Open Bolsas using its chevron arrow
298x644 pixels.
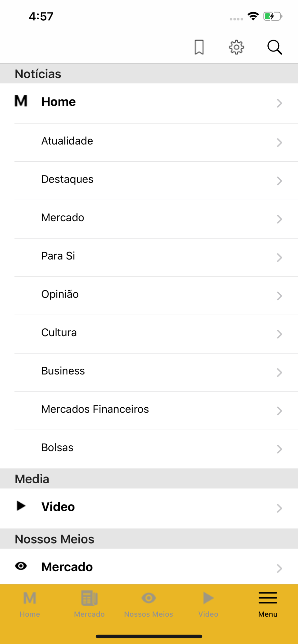point(279,449)
